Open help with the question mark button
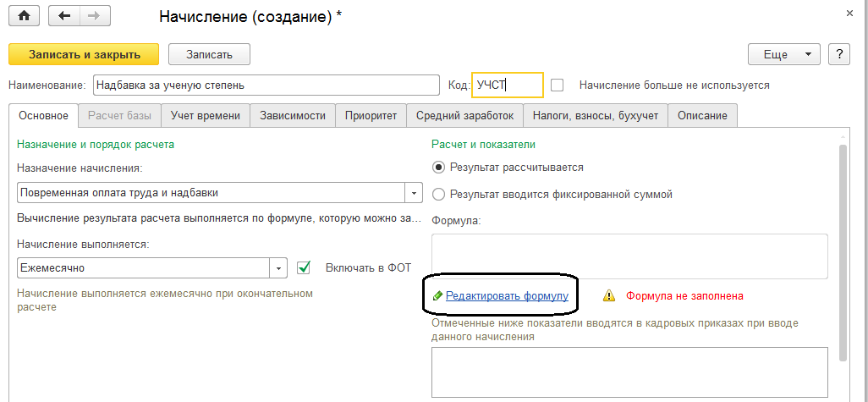 pyautogui.click(x=839, y=54)
